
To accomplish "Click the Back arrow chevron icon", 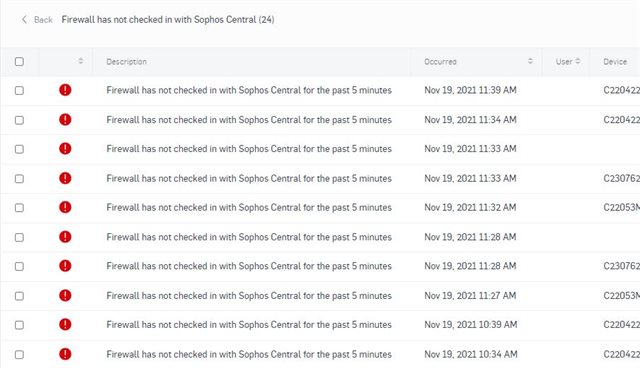I will [24, 19].
